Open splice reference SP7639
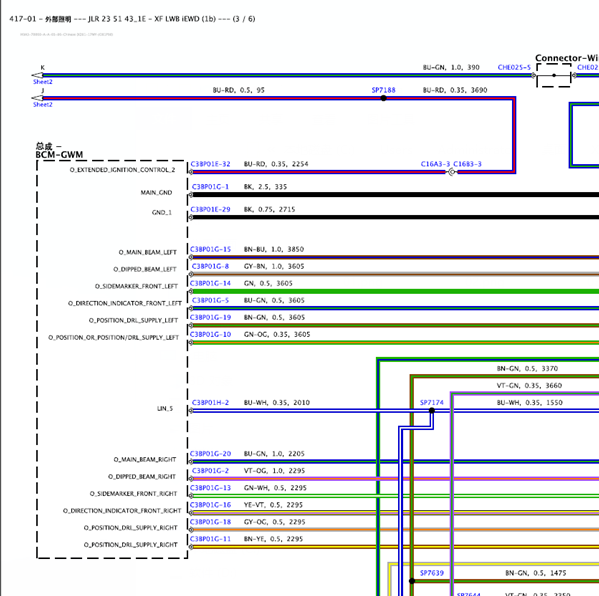 (432, 573)
